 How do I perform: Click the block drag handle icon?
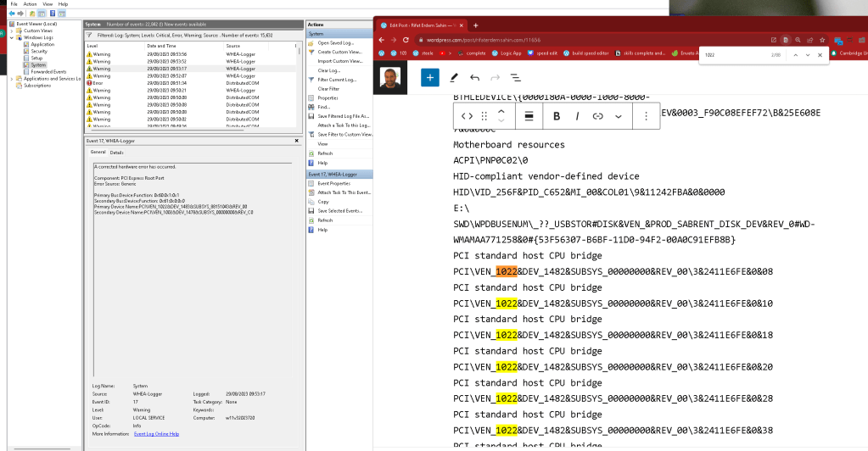click(484, 116)
